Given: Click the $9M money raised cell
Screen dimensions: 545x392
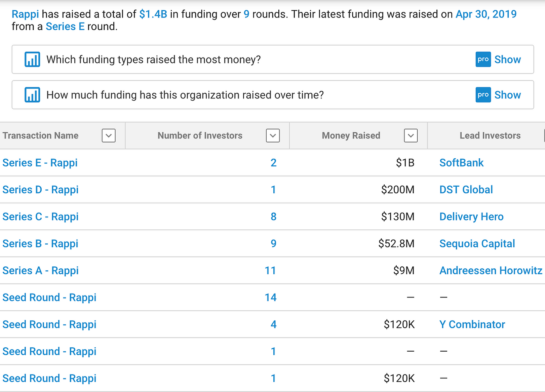Looking at the screenshot, I should pyautogui.click(x=404, y=270).
